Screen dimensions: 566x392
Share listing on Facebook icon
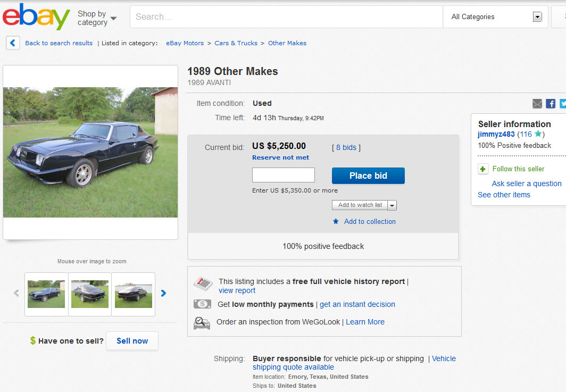tap(551, 104)
